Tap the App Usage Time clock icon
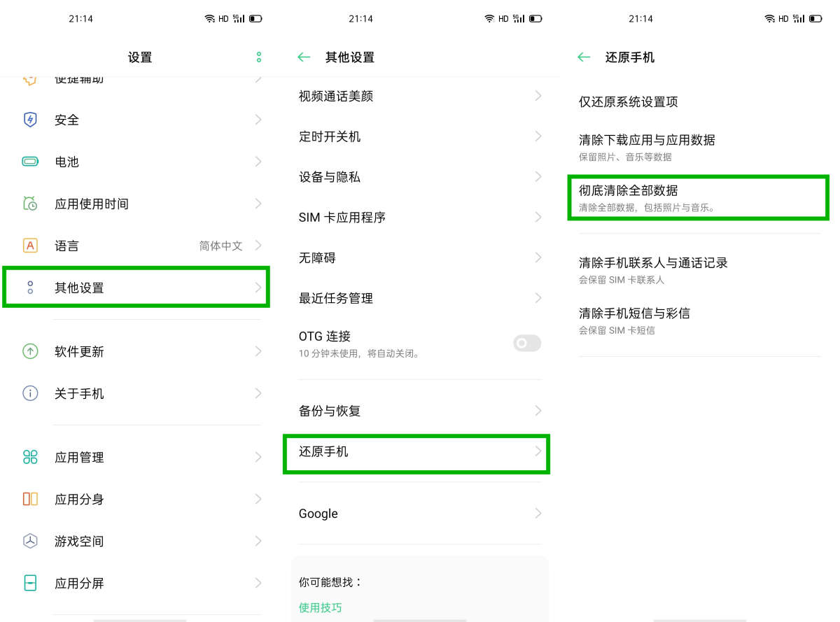The width and height of the screenshot is (840, 622). [30, 204]
